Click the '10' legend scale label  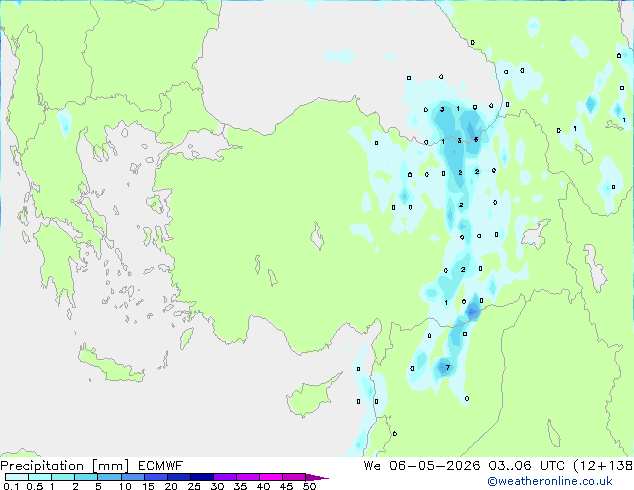[x=125, y=486]
